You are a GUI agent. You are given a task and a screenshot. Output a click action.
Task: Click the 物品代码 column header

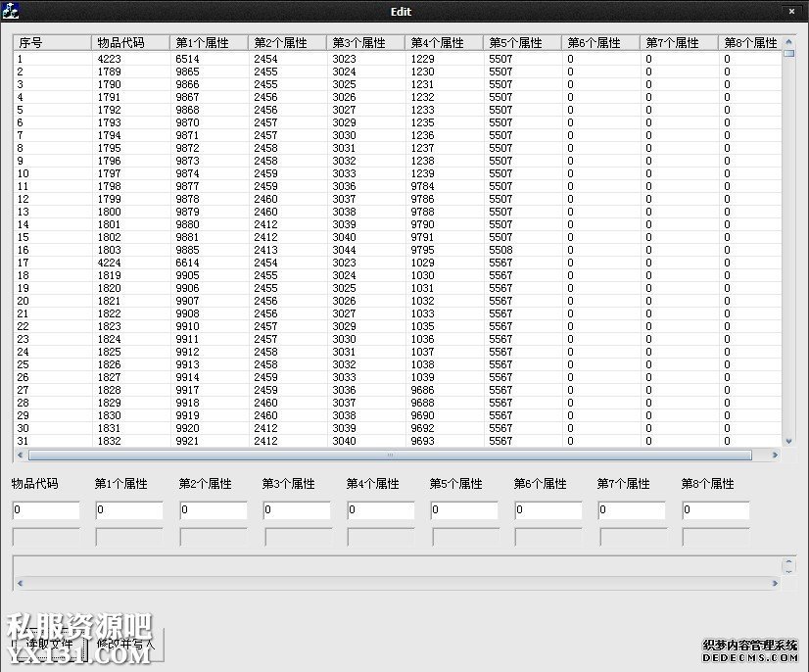tap(130, 43)
